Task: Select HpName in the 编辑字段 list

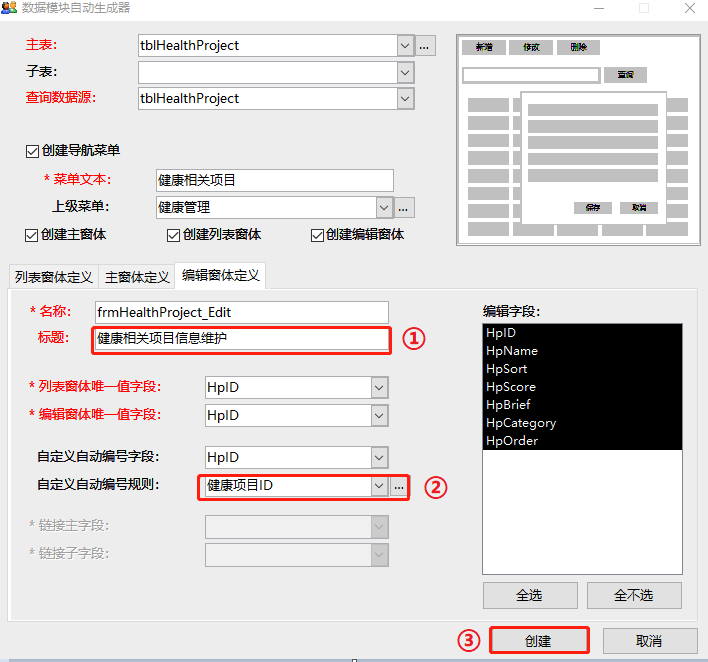Action: [x=582, y=351]
